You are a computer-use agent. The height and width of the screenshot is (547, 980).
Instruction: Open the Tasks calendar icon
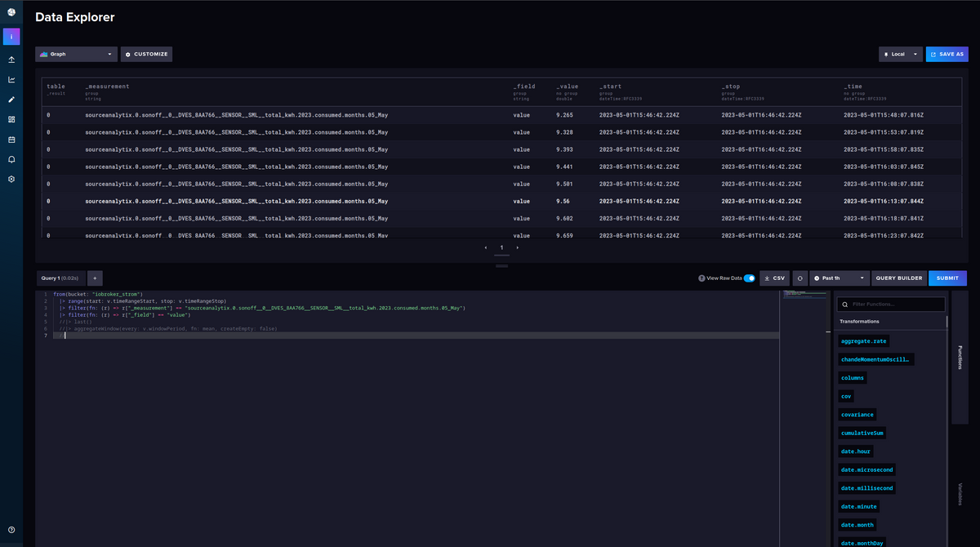[x=11, y=139]
